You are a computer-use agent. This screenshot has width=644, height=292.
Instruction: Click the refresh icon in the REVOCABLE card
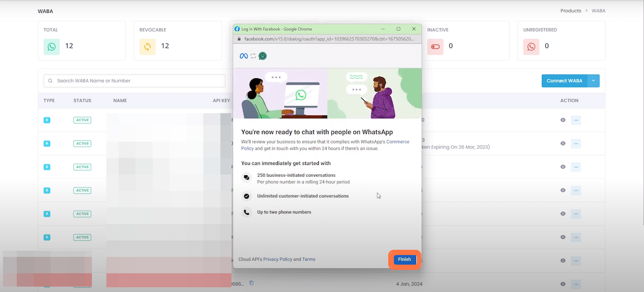pos(147,47)
